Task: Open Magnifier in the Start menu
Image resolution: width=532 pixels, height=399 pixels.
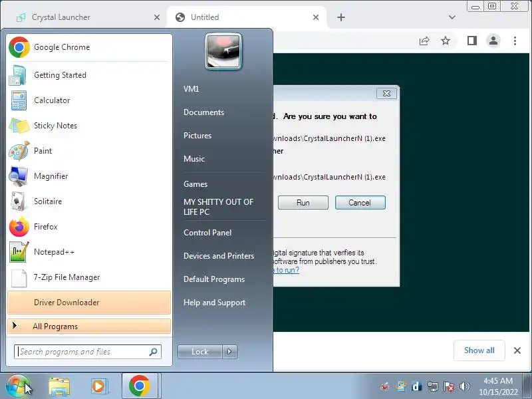Action: (x=89, y=176)
